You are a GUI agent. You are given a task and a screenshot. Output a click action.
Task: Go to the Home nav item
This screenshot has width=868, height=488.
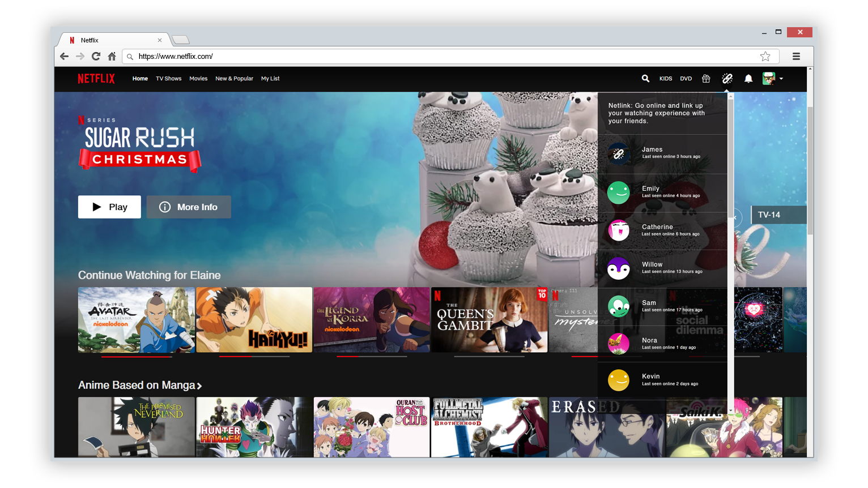[140, 79]
